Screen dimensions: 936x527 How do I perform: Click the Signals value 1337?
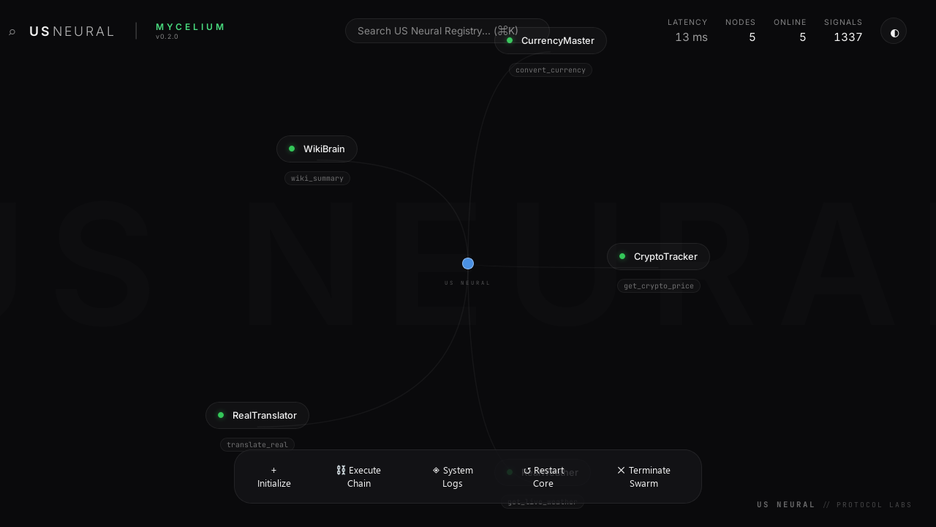[x=848, y=37]
